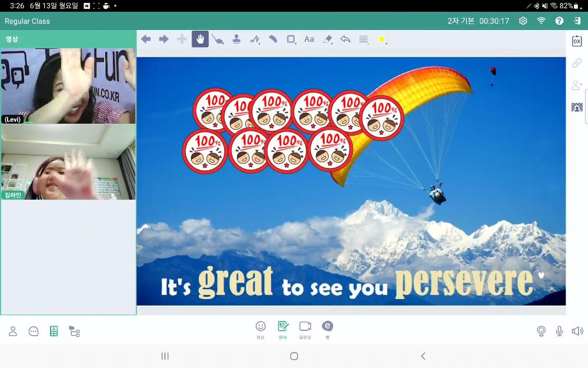
Task: Click the Aa text tool
Action: pyautogui.click(x=309, y=39)
